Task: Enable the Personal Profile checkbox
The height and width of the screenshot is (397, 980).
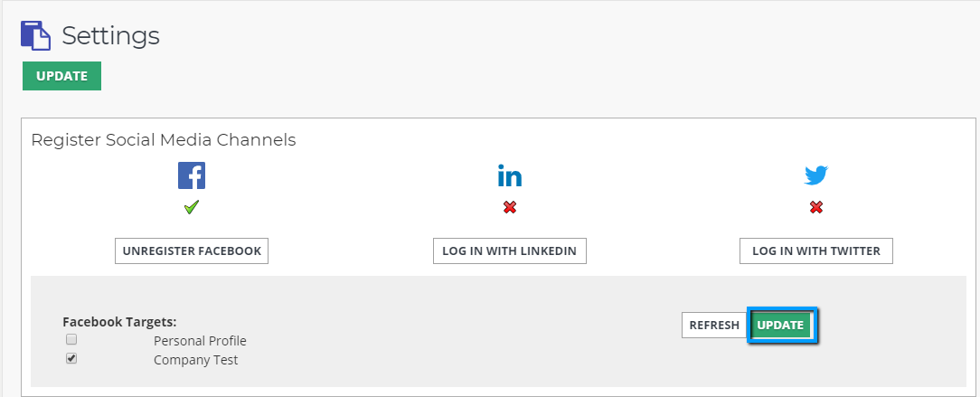Action: [71, 340]
